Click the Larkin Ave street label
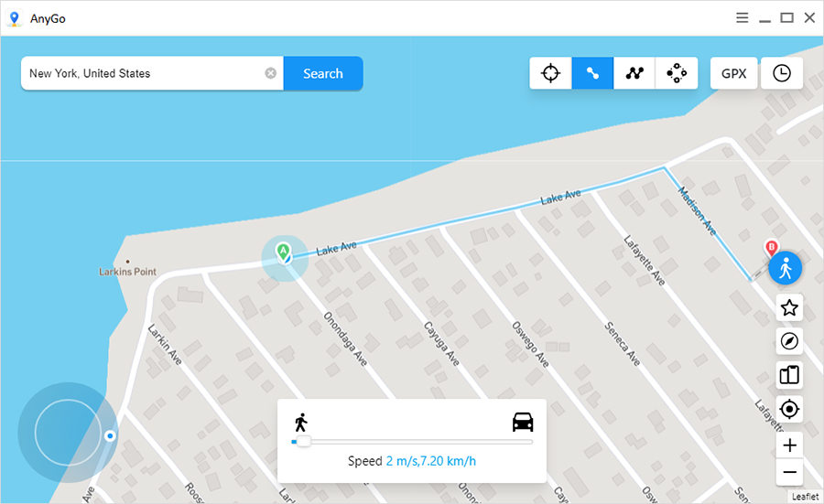The width and height of the screenshot is (824, 504). [165, 345]
